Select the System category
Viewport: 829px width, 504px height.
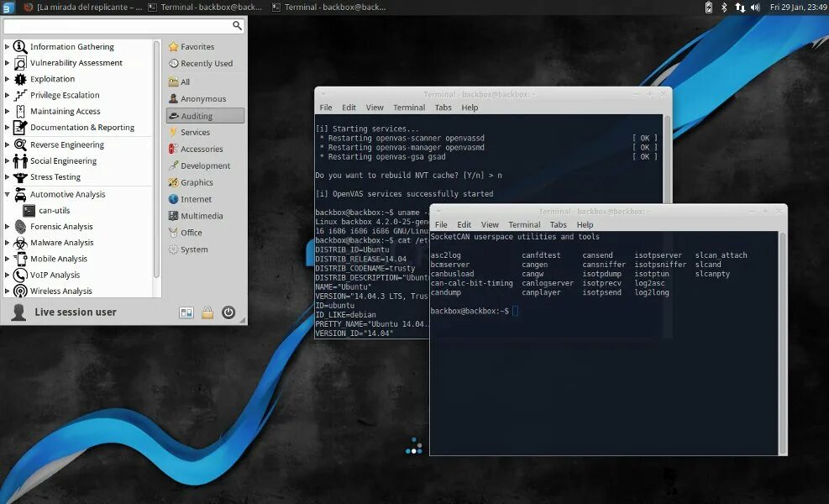pyautogui.click(x=205, y=249)
